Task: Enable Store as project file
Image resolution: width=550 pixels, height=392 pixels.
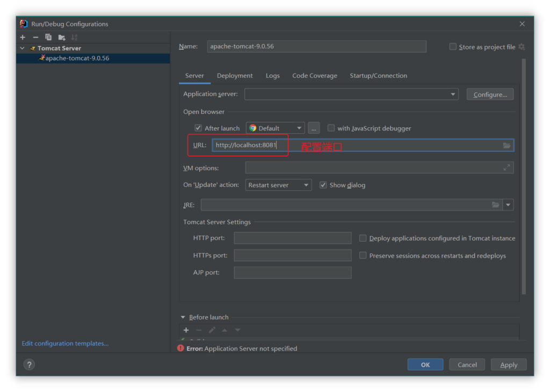Action: coord(453,47)
